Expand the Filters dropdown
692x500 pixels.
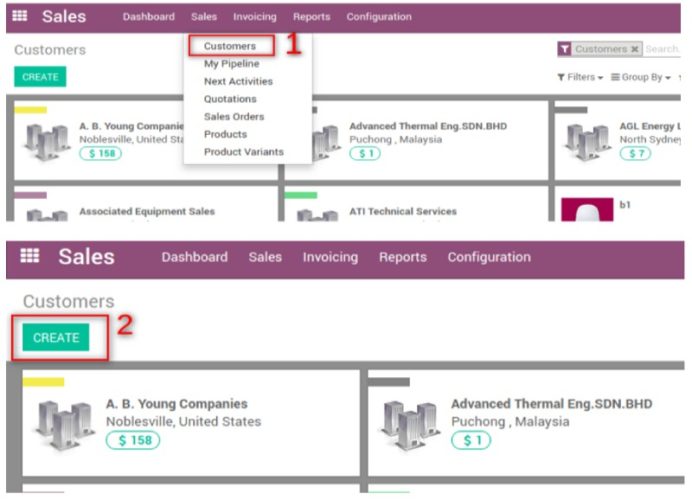(x=580, y=78)
